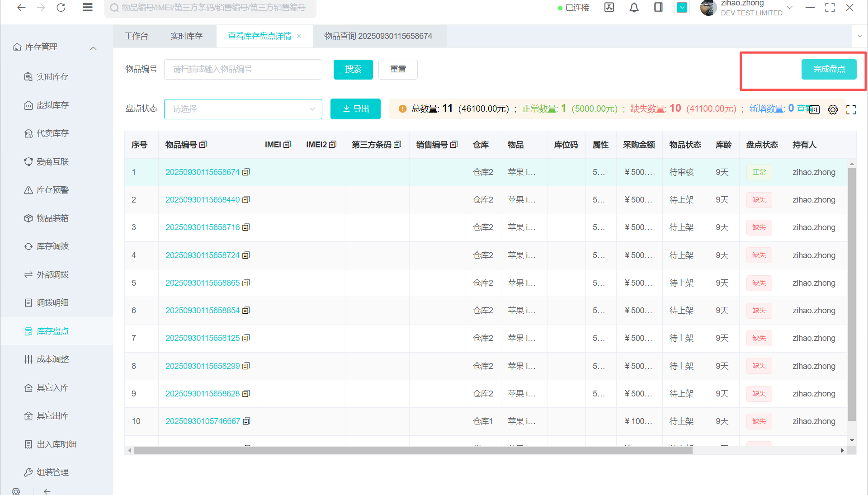Expand the tab list chevron at right
Viewport: 868px width, 495px height.
pos(860,36)
